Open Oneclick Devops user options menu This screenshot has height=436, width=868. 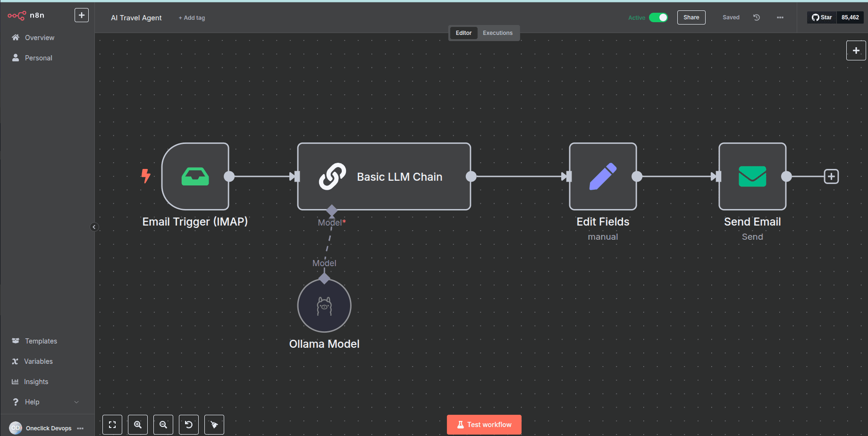(80, 428)
